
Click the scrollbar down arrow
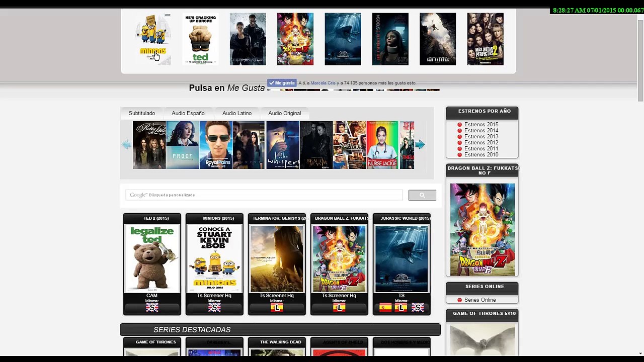pyautogui.click(x=640, y=353)
